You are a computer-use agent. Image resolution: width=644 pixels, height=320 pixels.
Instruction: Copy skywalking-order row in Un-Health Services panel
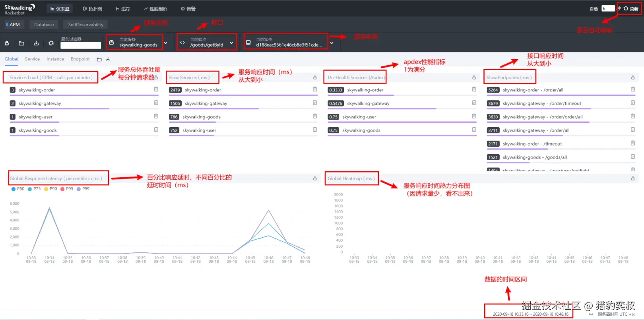click(474, 89)
